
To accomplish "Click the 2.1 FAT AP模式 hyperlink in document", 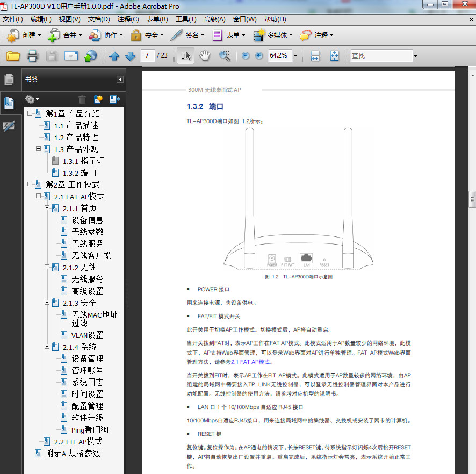I will pyautogui.click(x=250, y=362).
